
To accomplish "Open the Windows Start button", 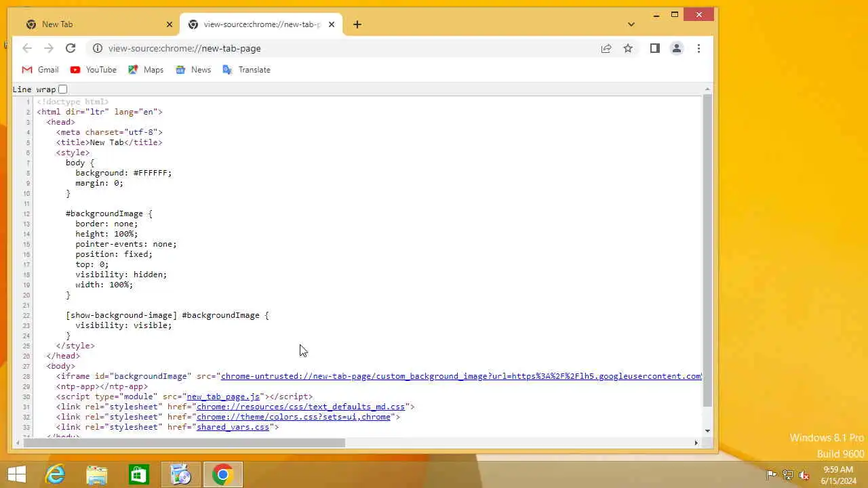I will (x=16, y=474).
